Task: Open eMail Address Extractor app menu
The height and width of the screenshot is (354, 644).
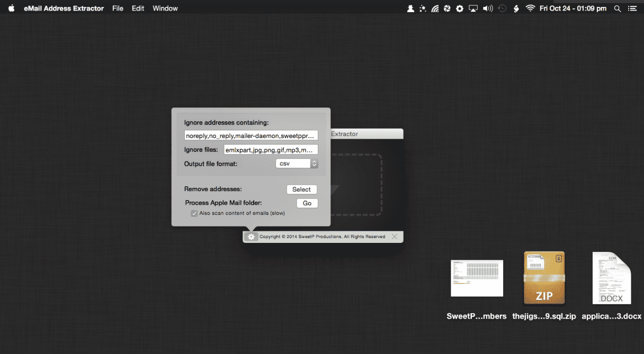Action: click(64, 8)
